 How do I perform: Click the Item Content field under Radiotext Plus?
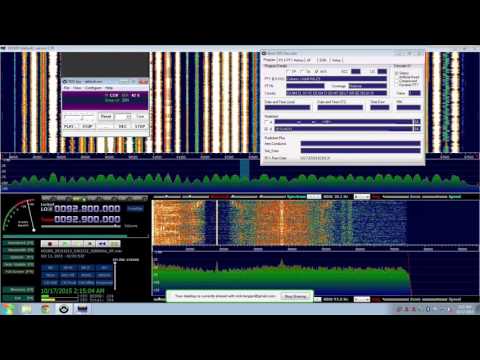click(x=360, y=144)
